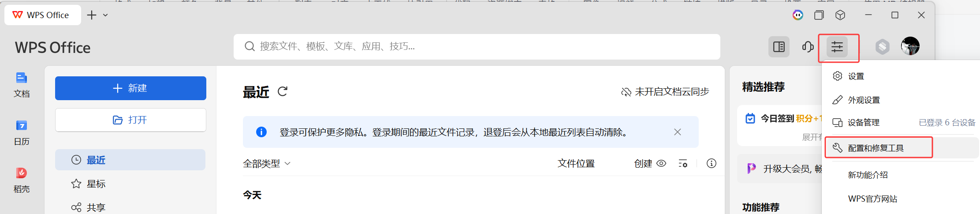Expand the 全部类型 file type dropdown

[x=267, y=164]
